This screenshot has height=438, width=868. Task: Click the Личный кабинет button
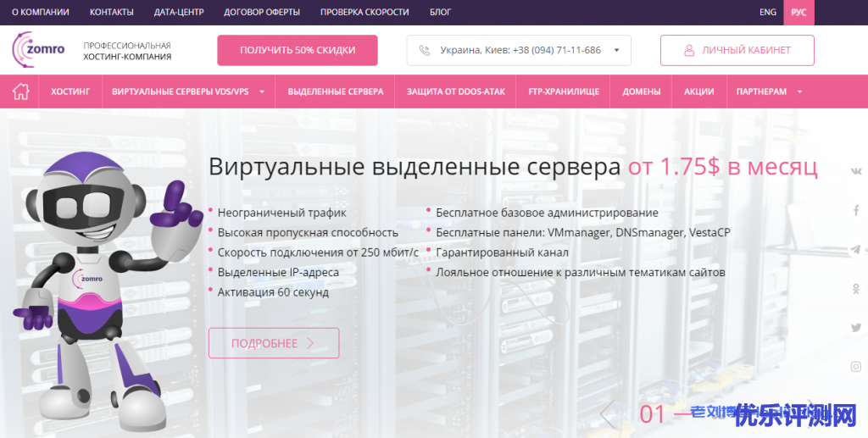[x=737, y=50]
